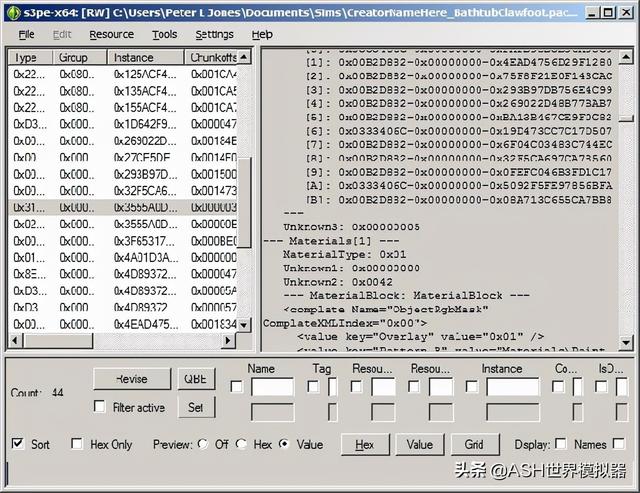Click the QBE button

pyautogui.click(x=196, y=379)
